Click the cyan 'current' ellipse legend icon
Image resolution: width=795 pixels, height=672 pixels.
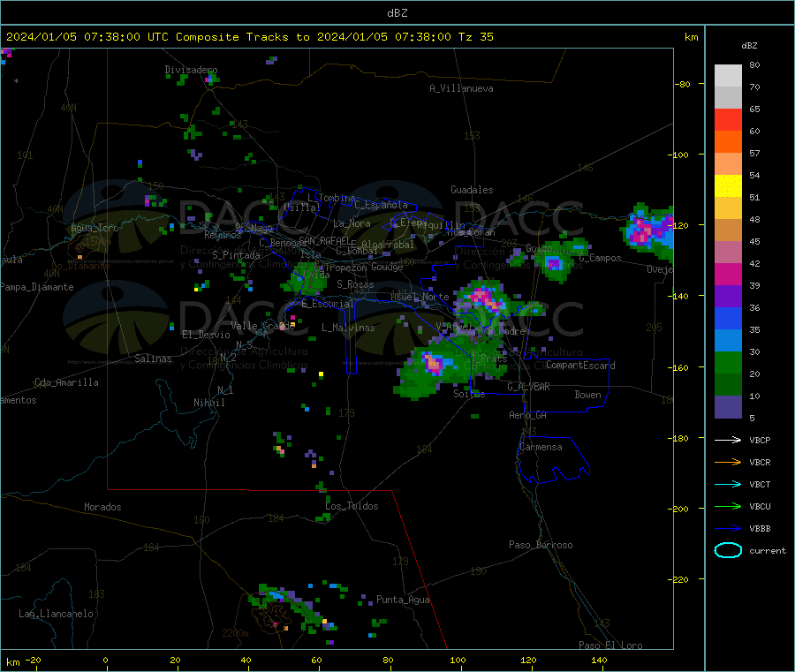click(x=728, y=550)
